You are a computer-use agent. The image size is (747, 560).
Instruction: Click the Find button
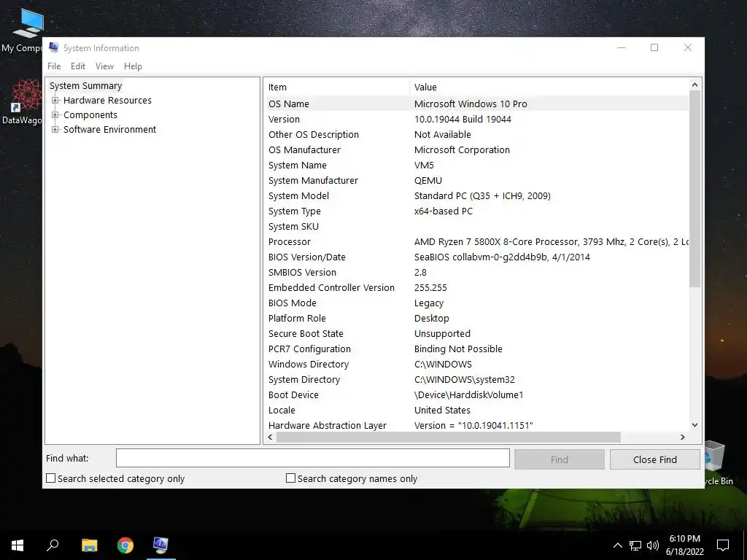pos(560,459)
